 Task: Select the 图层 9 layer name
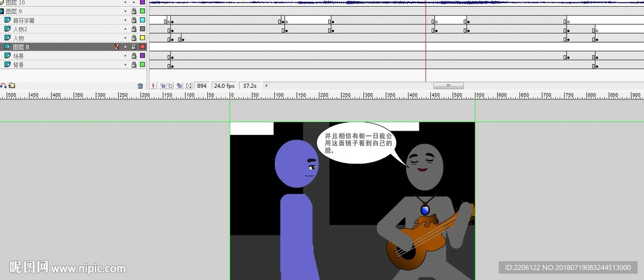click(x=14, y=11)
